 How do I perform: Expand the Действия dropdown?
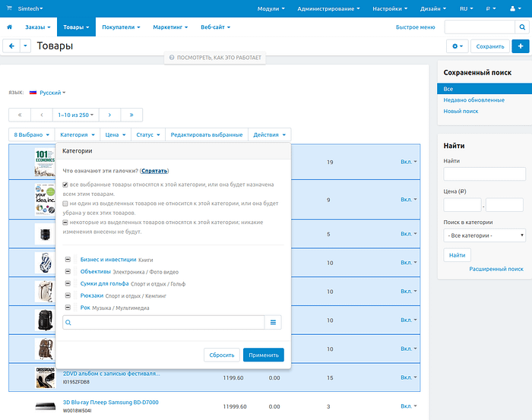(269, 134)
